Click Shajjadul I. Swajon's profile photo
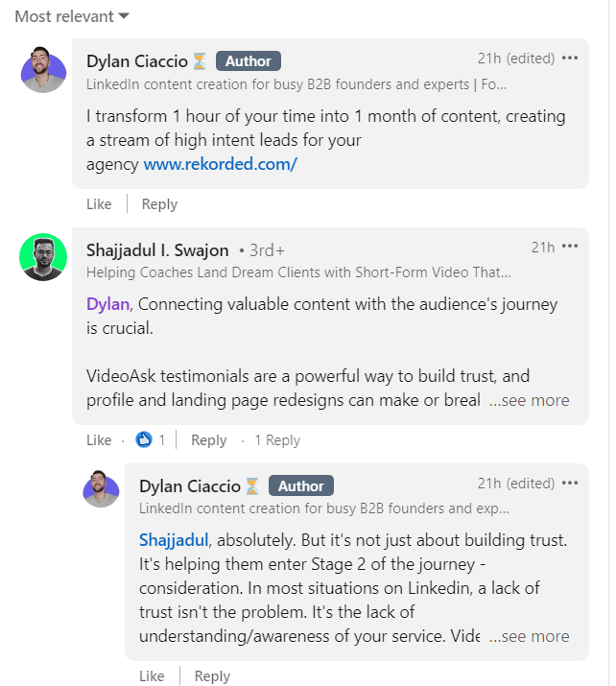 [x=43, y=257]
